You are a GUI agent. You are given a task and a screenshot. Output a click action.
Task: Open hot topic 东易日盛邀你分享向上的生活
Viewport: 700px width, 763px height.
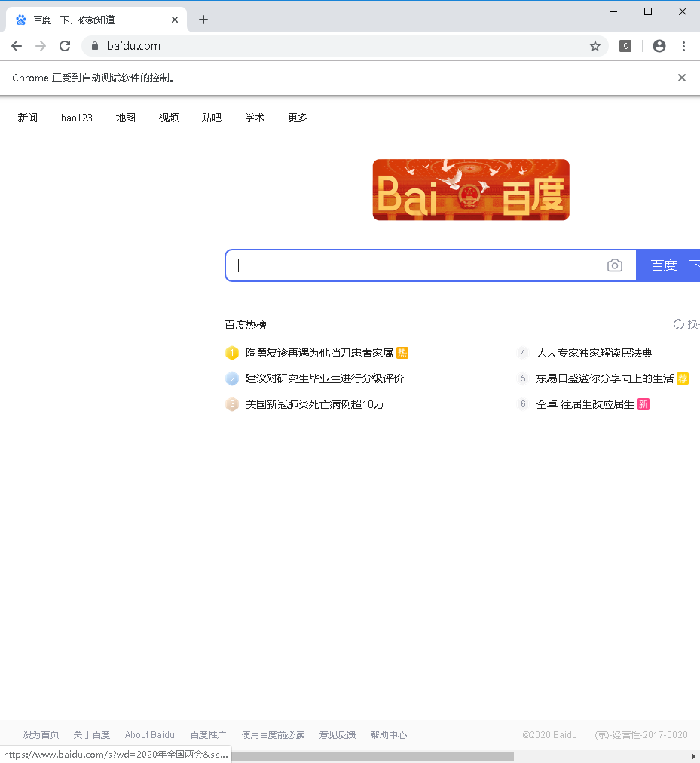(604, 378)
